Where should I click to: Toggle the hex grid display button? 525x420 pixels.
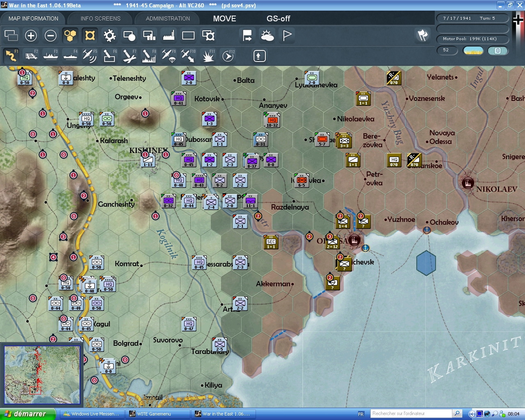pyautogui.click(x=70, y=36)
